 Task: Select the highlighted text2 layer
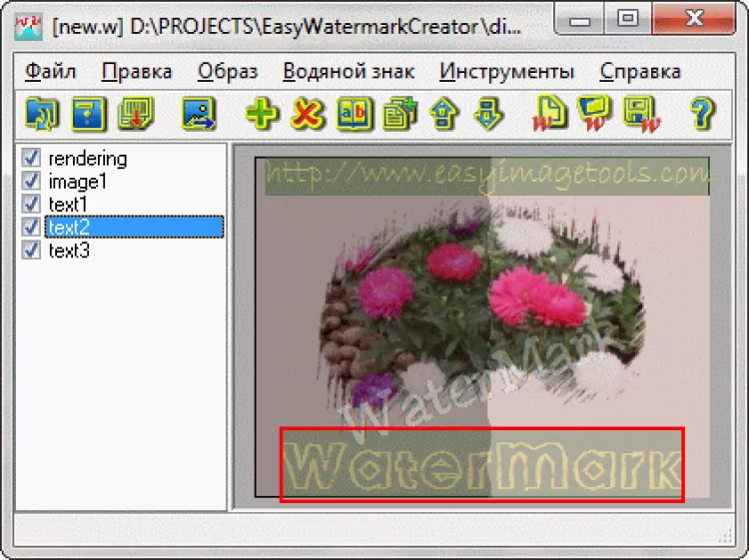[134, 227]
